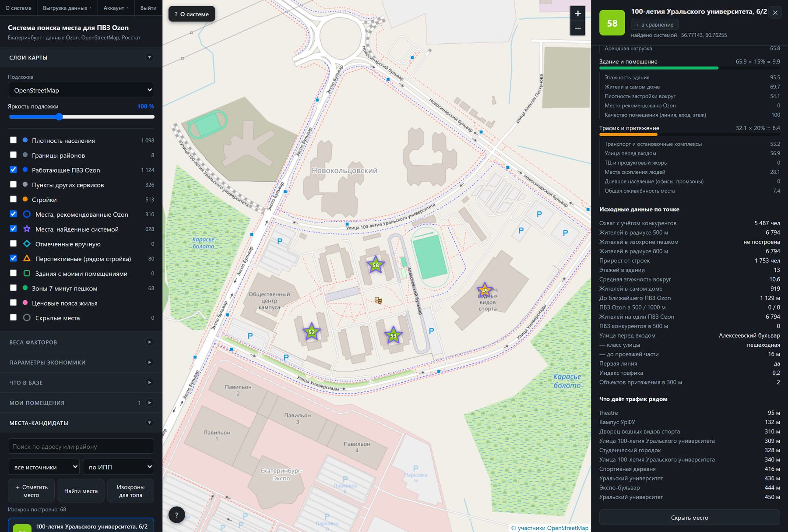Image resolution: width=788 pixels, height=532 pixels.
Task: Click the + Отметить место button
Action: tap(31, 491)
